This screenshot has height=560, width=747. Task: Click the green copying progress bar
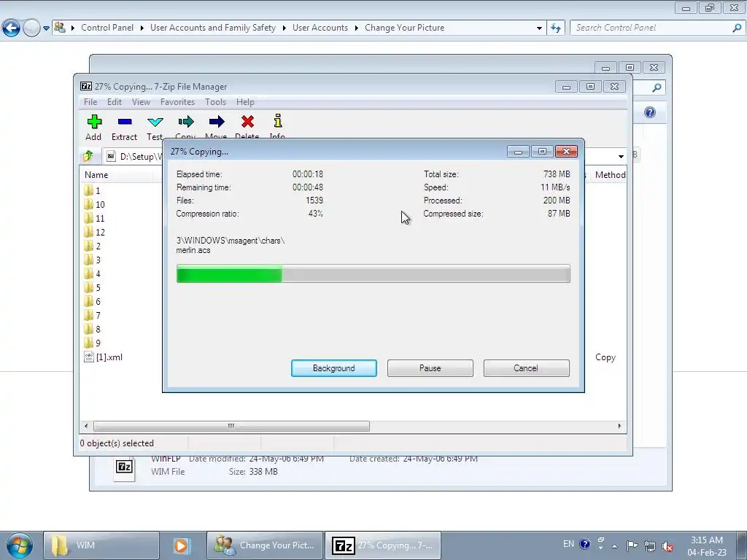point(373,274)
